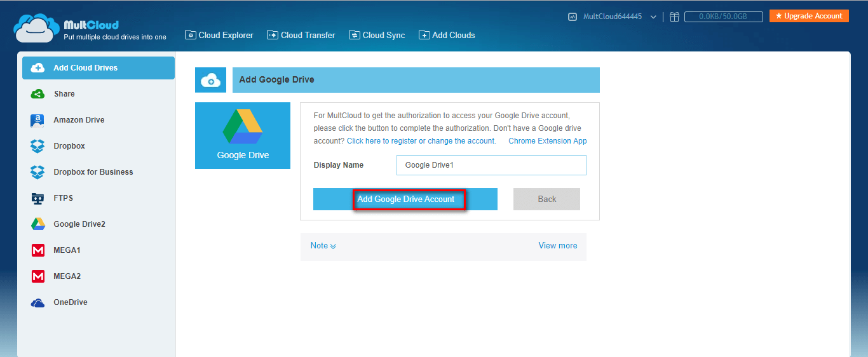Click the Add Google Drive Account button
Viewport: 868px width, 357px height.
405,199
